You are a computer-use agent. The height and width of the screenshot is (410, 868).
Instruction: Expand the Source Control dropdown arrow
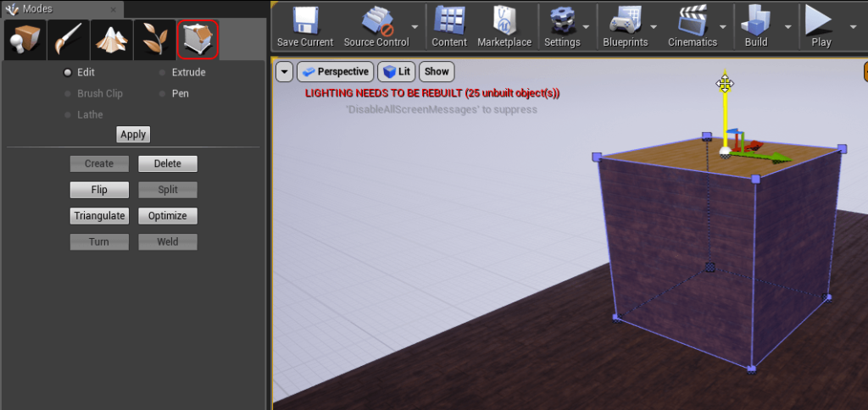point(416,26)
